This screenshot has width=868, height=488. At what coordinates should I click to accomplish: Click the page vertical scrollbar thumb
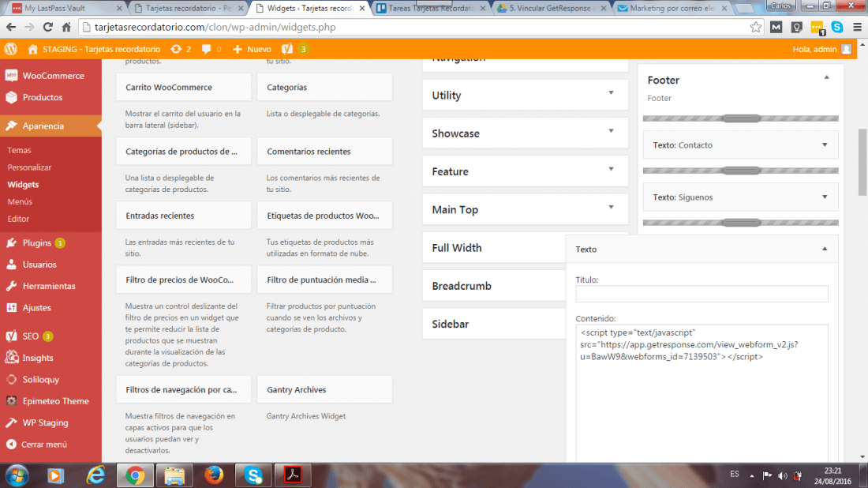[862, 162]
